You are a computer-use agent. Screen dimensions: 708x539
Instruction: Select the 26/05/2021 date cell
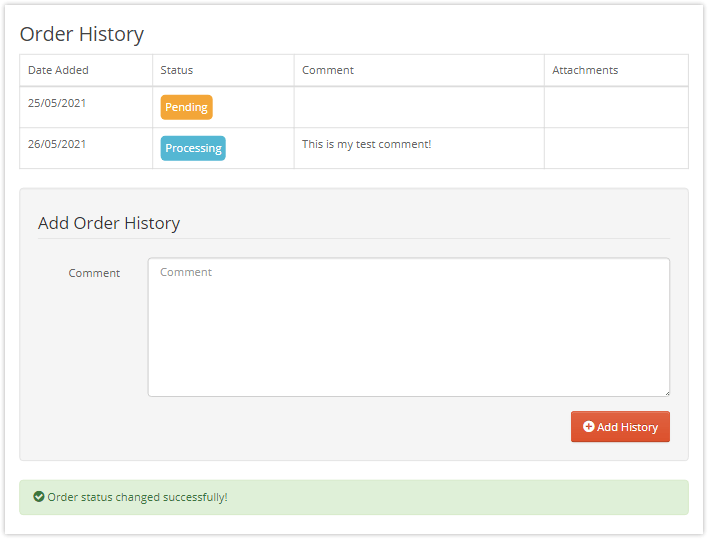[86, 148]
